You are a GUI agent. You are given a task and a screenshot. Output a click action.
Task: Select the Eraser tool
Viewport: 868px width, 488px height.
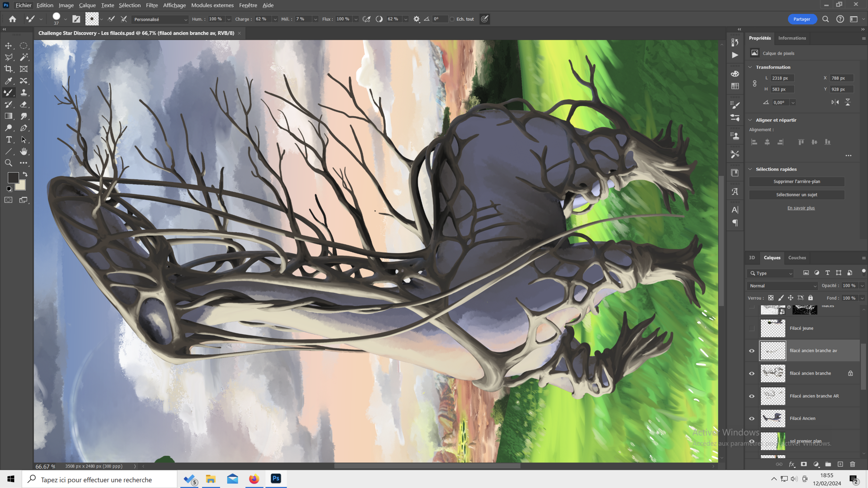(x=24, y=104)
